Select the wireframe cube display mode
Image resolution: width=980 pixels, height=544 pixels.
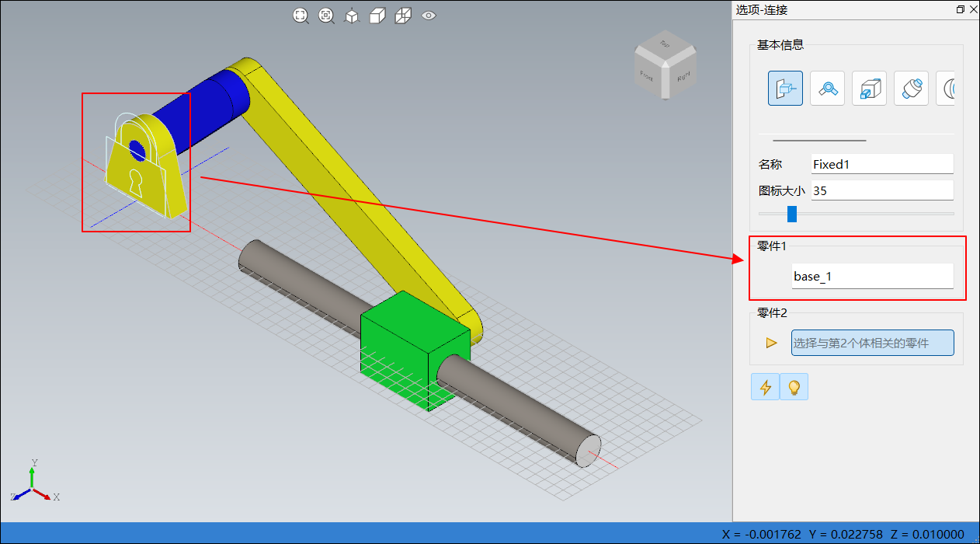(x=403, y=16)
